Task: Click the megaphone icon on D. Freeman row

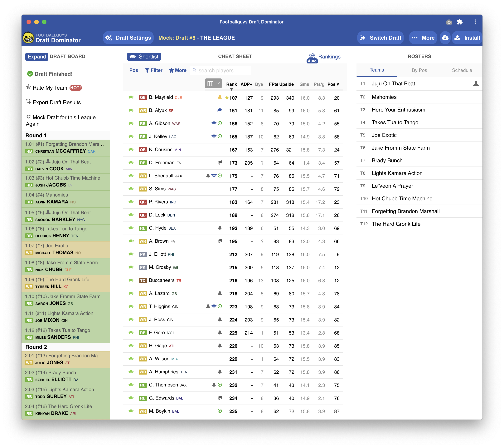Action: pos(220,162)
